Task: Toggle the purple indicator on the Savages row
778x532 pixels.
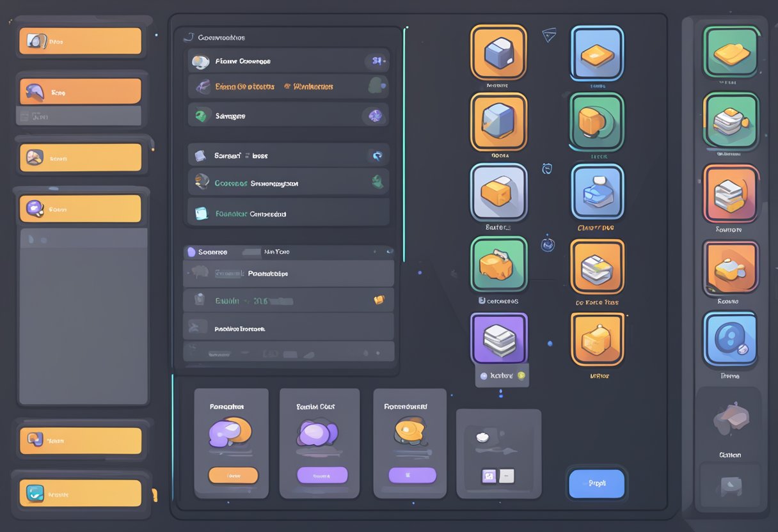Action: point(376,116)
